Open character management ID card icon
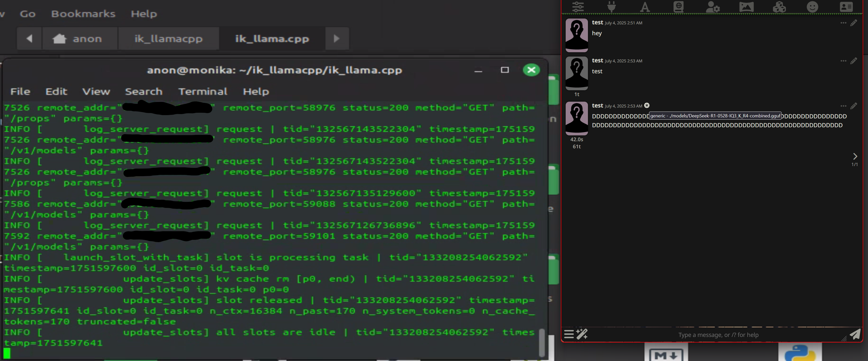868x361 pixels. [x=846, y=7]
